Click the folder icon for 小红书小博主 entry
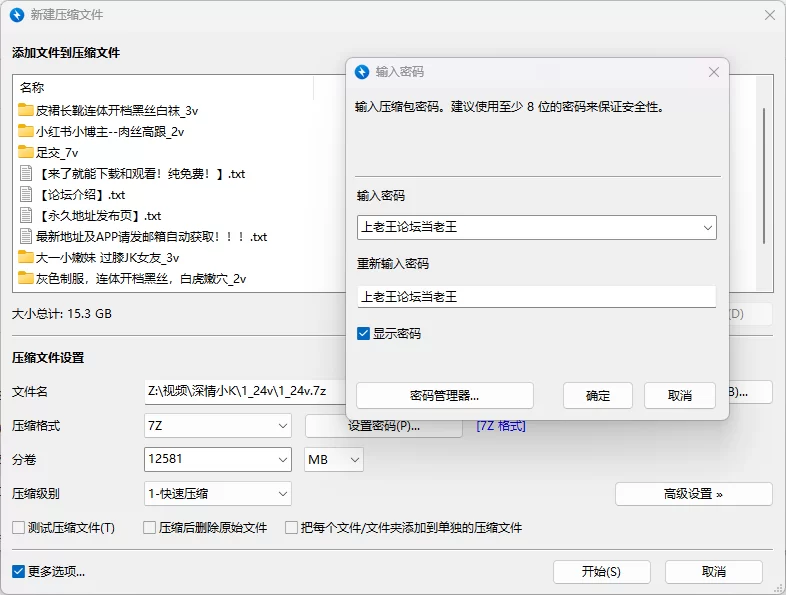 pos(26,131)
